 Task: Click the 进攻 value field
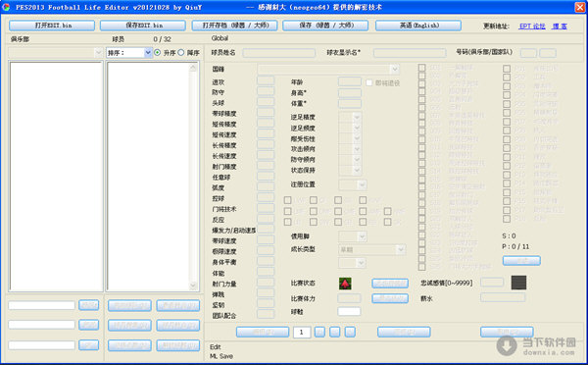tap(266, 81)
